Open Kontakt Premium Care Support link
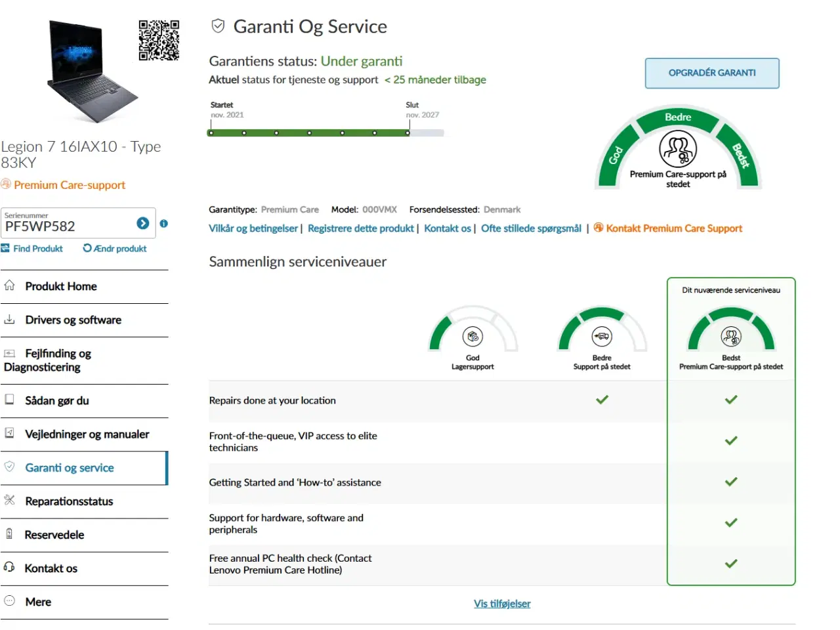The image size is (840, 630). [x=673, y=228]
